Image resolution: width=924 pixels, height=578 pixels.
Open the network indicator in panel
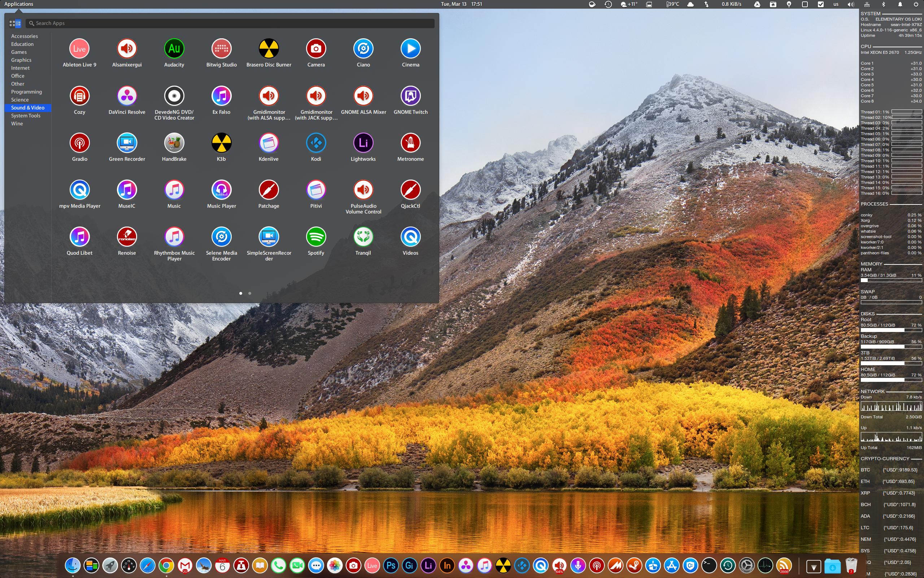click(867, 4)
